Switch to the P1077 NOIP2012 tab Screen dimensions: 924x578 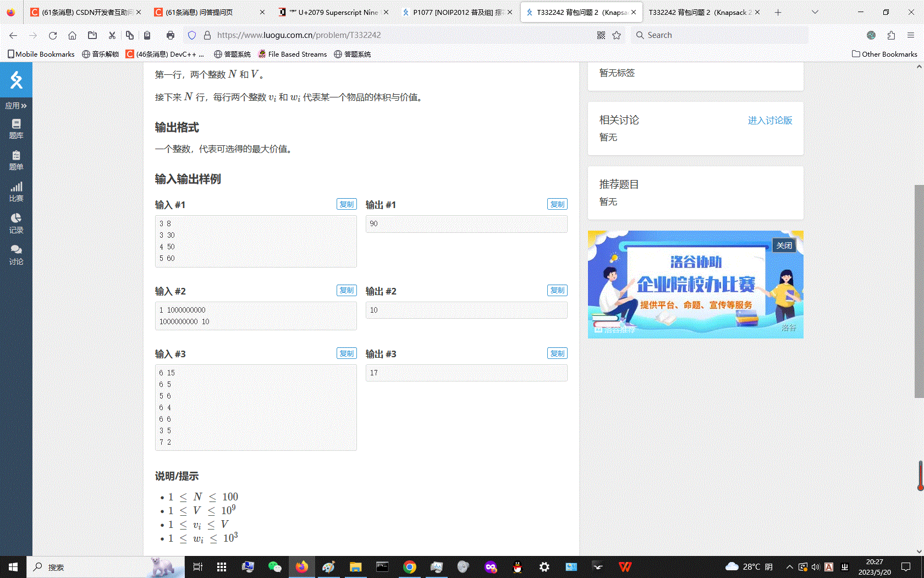457,12
